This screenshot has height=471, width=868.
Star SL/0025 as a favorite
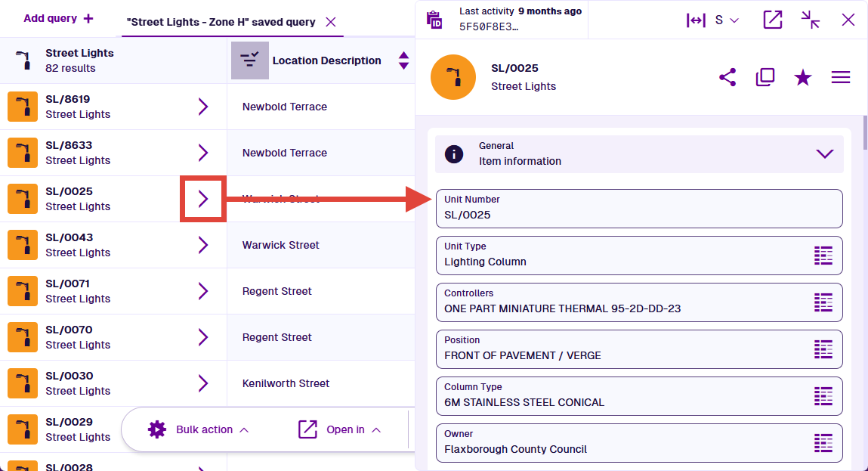(802, 77)
